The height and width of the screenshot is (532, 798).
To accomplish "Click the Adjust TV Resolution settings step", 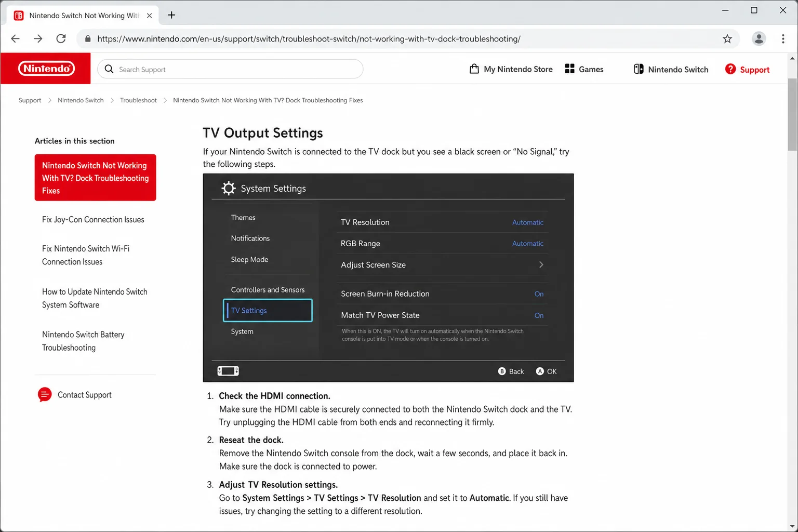I will click(x=278, y=485).
